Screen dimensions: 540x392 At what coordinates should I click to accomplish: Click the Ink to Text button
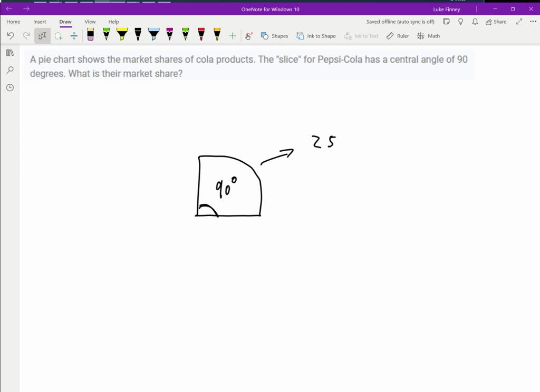[361, 36]
